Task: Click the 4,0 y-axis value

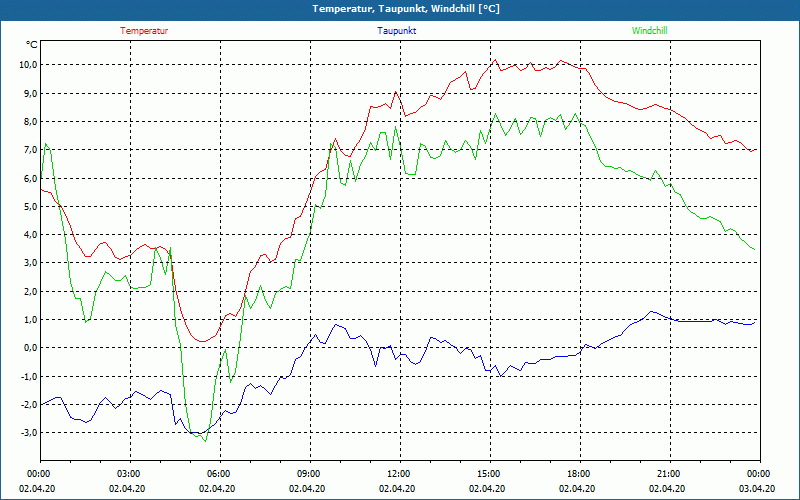Action: pyautogui.click(x=30, y=235)
